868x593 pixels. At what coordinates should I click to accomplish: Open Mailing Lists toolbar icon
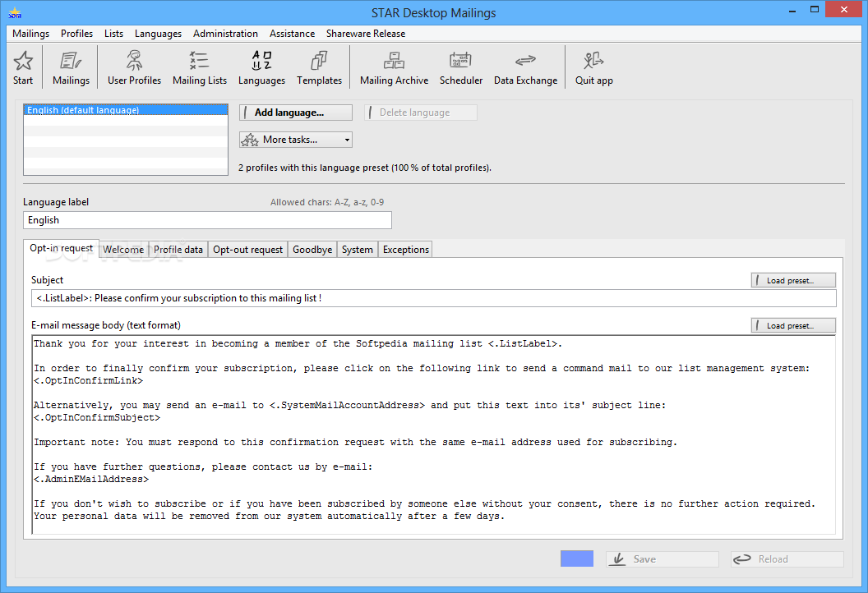(199, 67)
